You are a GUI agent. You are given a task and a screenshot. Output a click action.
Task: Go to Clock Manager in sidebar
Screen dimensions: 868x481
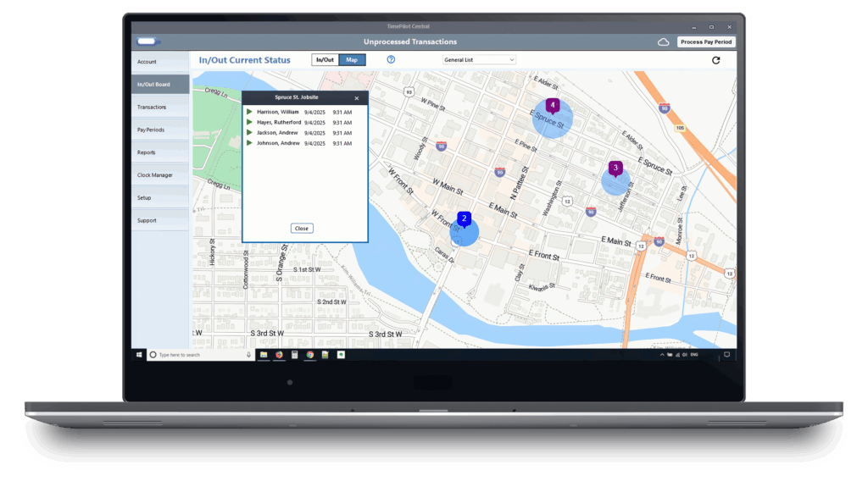pyautogui.click(x=155, y=175)
